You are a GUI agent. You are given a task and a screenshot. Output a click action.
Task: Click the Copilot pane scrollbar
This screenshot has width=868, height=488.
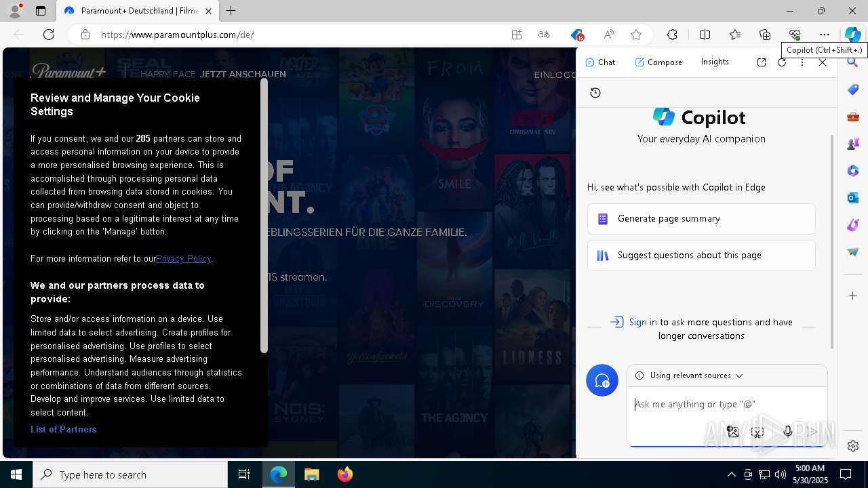click(x=833, y=241)
